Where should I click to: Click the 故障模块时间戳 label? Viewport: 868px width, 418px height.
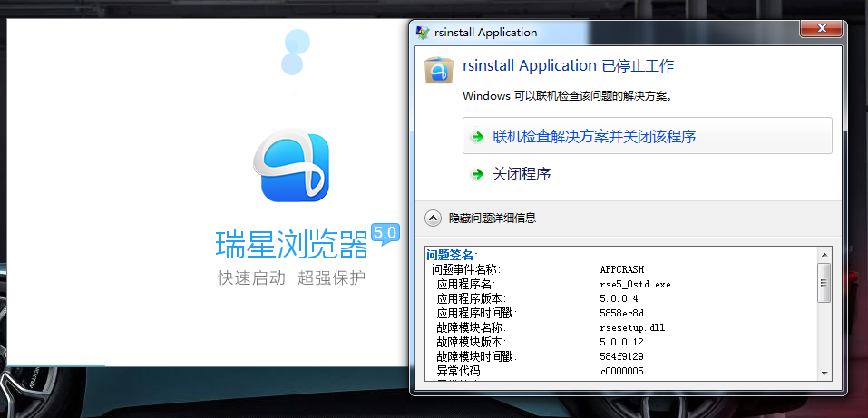tap(476, 356)
